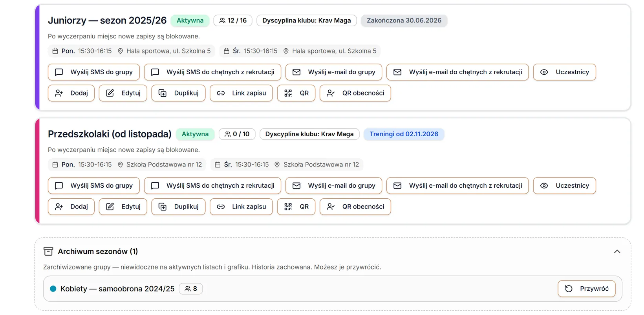Click Edytuj for Przedszkolaki (od listopada)

point(123,207)
